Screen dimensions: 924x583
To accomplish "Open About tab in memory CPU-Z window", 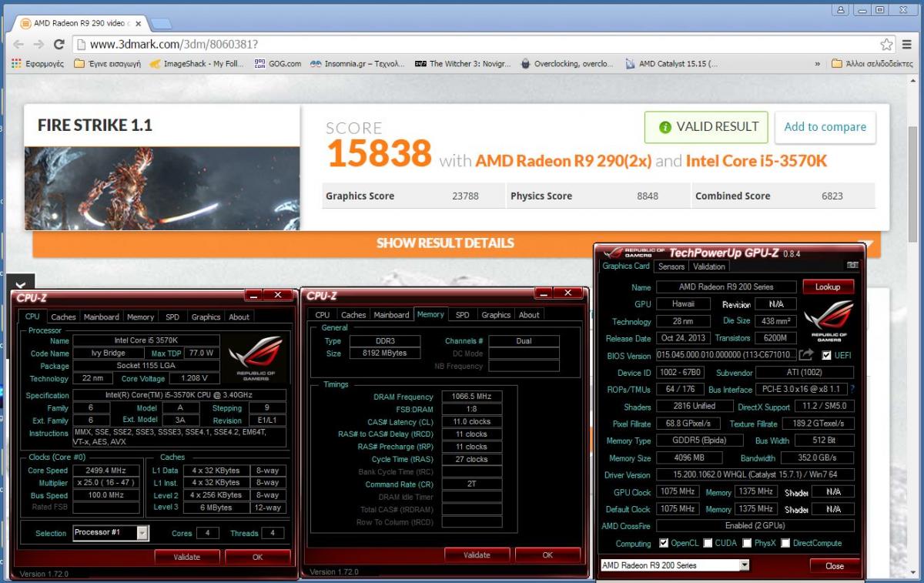I will pos(529,314).
